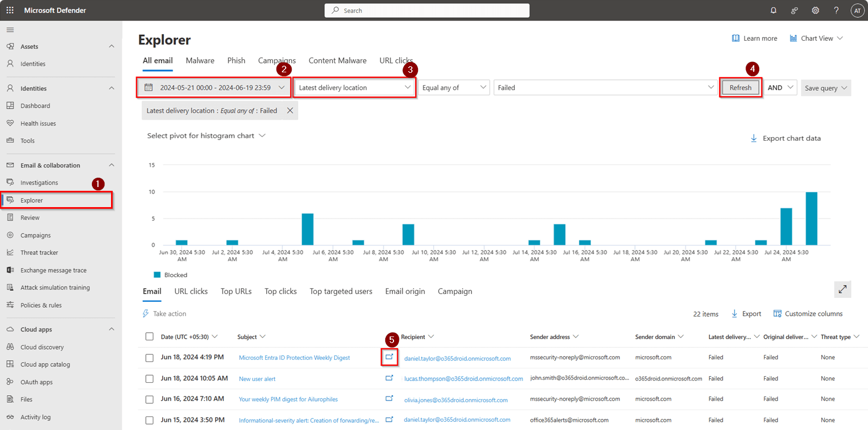The height and width of the screenshot is (430, 868).
Task: Open the settings gear icon
Action: [x=815, y=10]
